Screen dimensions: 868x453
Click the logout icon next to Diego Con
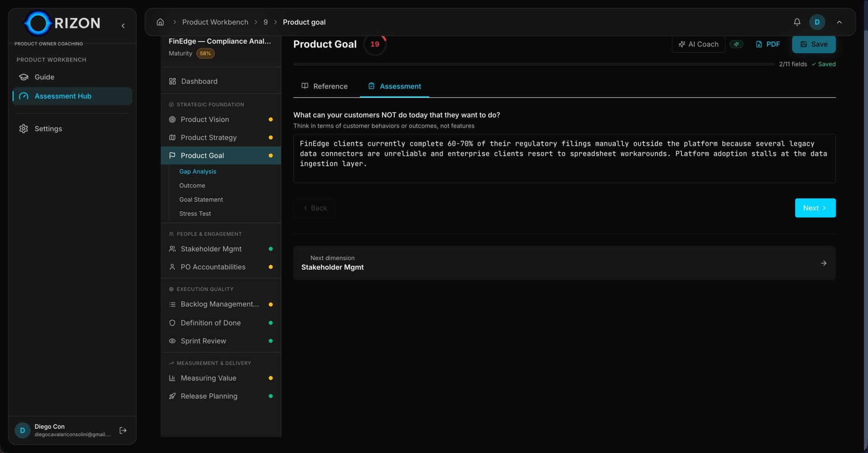click(x=123, y=430)
